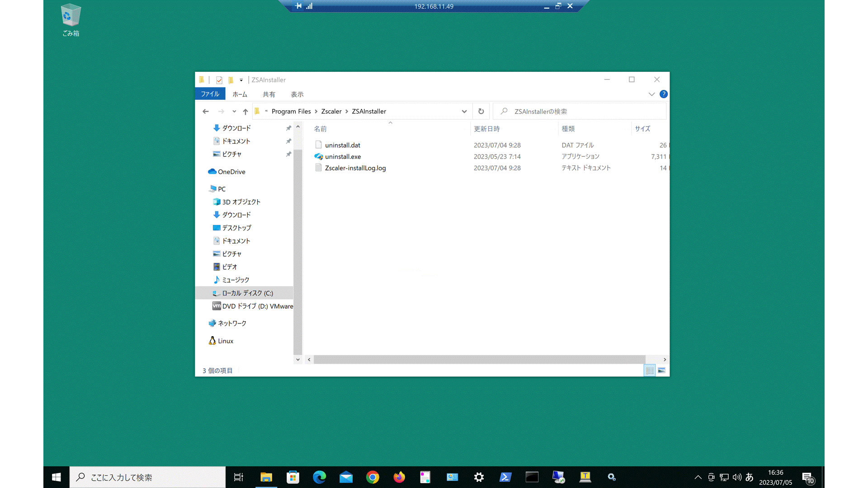Click horizontal scrollbar right arrow

click(665, 360)
